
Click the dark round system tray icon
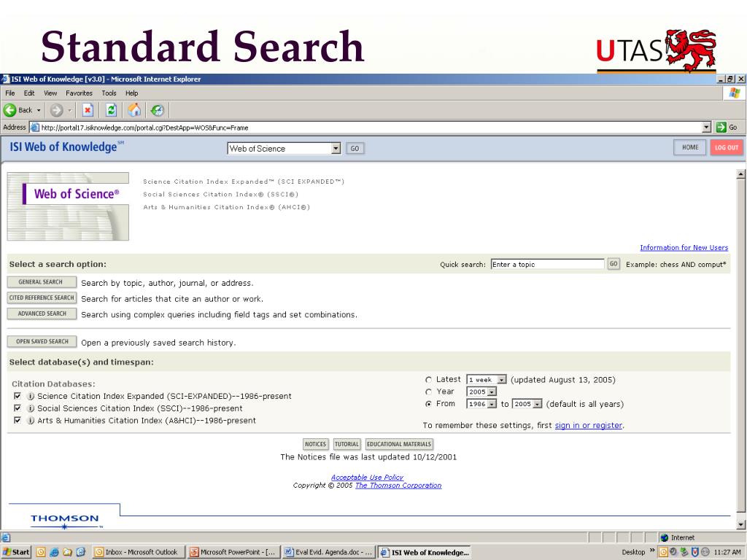(673, 552)
